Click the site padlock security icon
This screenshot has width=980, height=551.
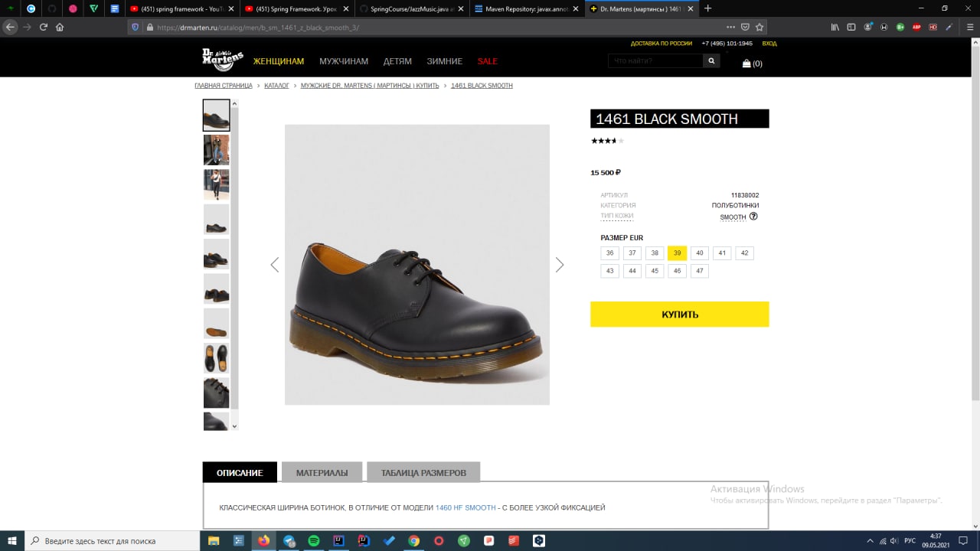coord(149,27)
